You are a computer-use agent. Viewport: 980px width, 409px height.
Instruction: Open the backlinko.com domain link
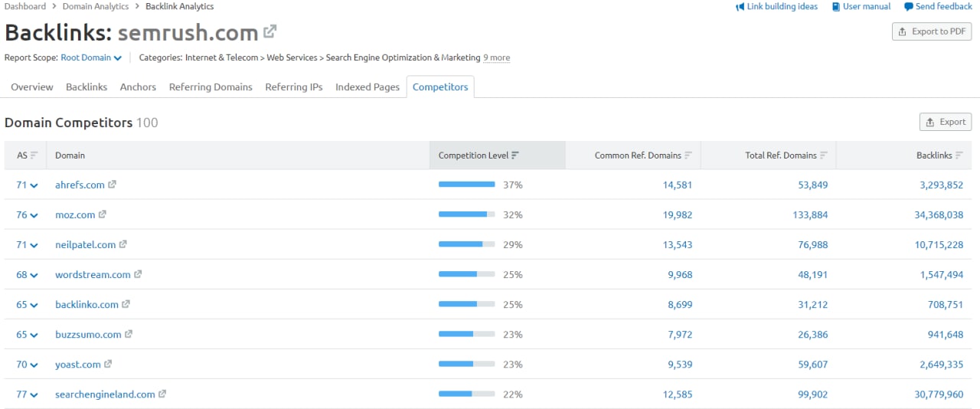pyautogui.click(x=87, y=304)
